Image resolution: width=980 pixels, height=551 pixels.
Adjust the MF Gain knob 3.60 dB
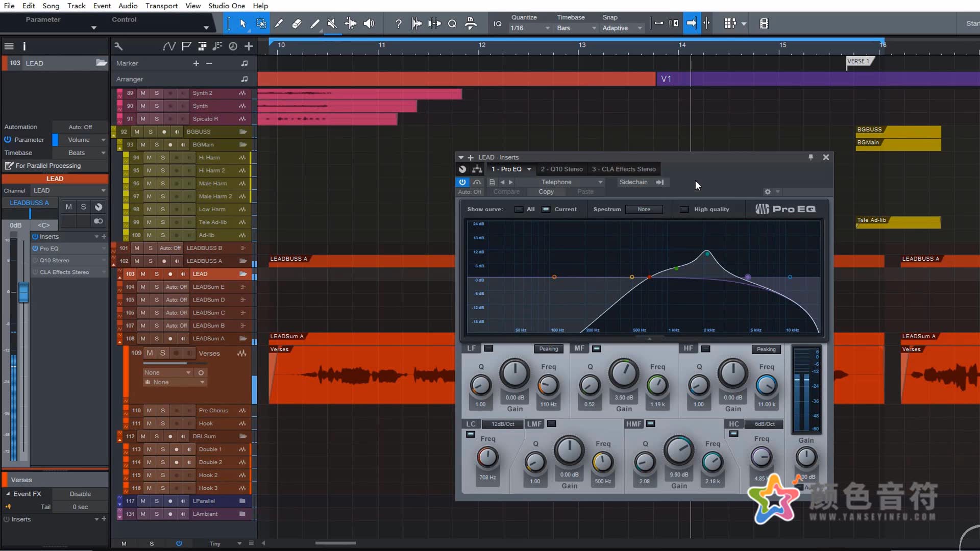(623, 373)
